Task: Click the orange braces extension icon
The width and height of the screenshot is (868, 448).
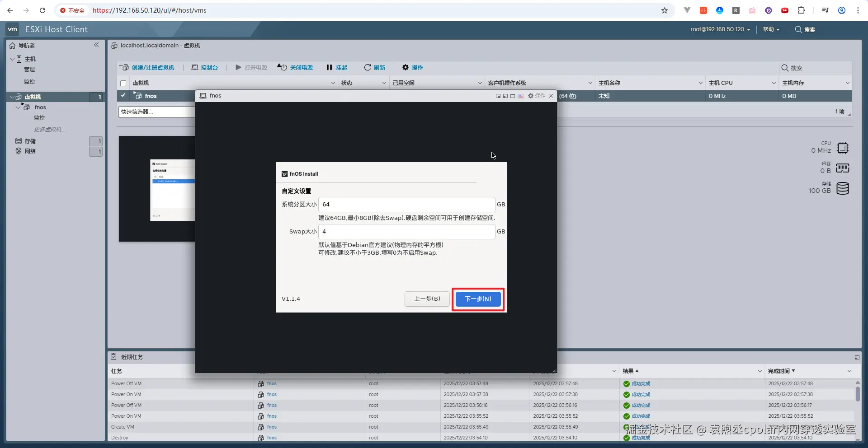Action: pos(703,10)
